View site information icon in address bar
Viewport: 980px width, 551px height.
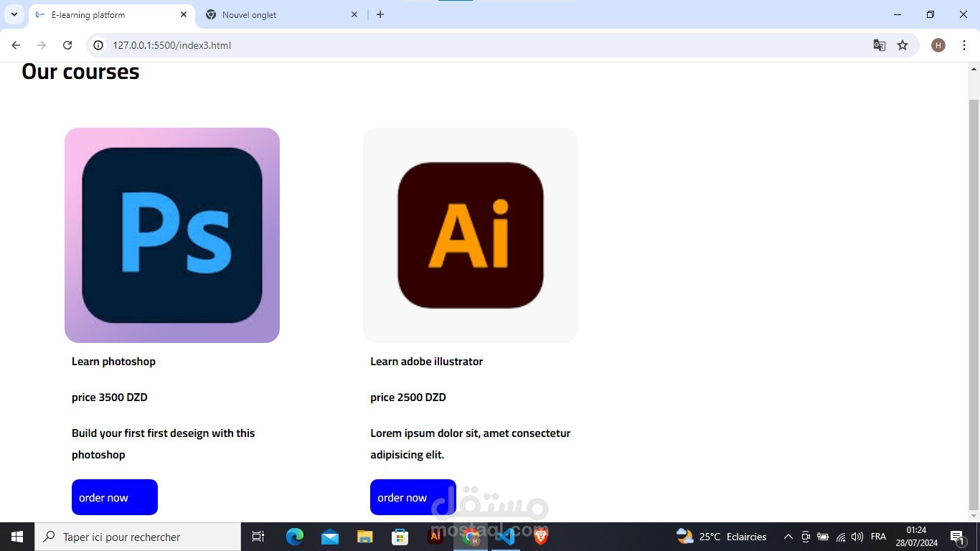pyautogui.click(x=99, y=45)
